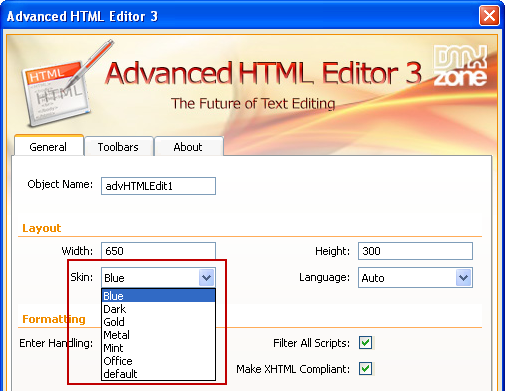Image resolution: width=505 pixels, height=391 pixels.
Task: Click the Width input field
Action: click(158, 251)
